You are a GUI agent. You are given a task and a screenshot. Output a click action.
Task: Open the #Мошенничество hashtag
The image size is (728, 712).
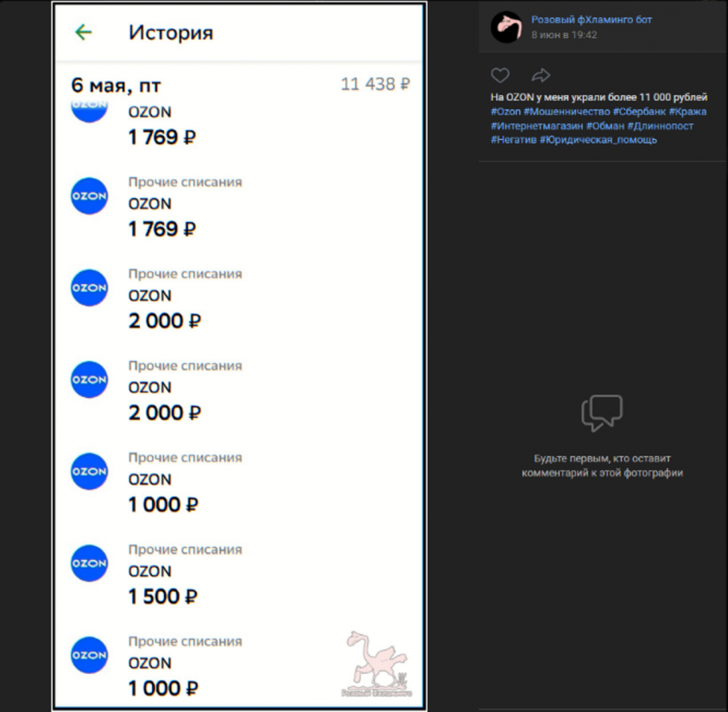pyautogui.click(x=567, y=112)
